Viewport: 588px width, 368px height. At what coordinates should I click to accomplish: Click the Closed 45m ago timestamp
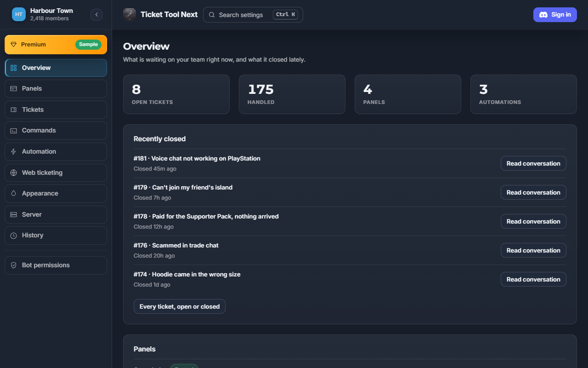point(155,169)
